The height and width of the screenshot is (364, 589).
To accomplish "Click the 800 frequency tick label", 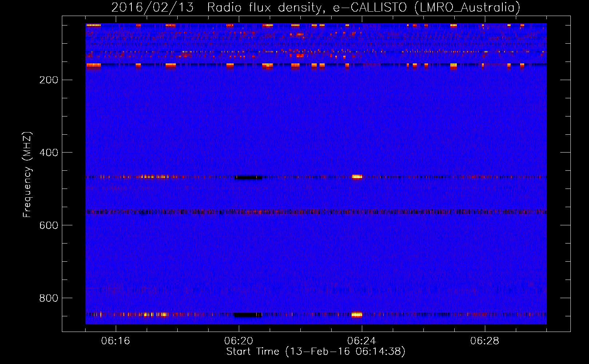I will (x=49, y=298).
